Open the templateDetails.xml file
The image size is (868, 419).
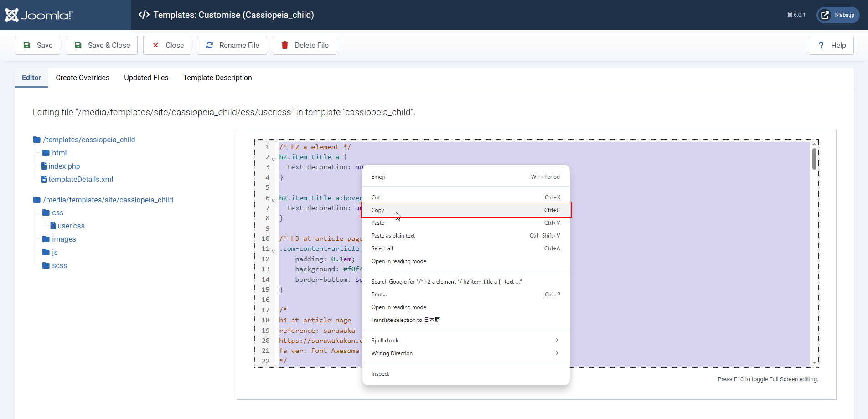(81, 180)
